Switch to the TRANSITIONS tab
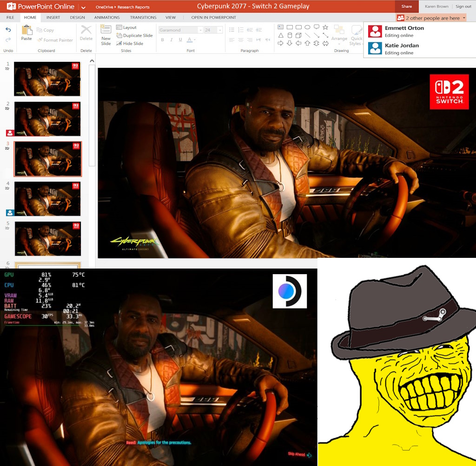Viewport: 476px width, 466px height. 143,17
